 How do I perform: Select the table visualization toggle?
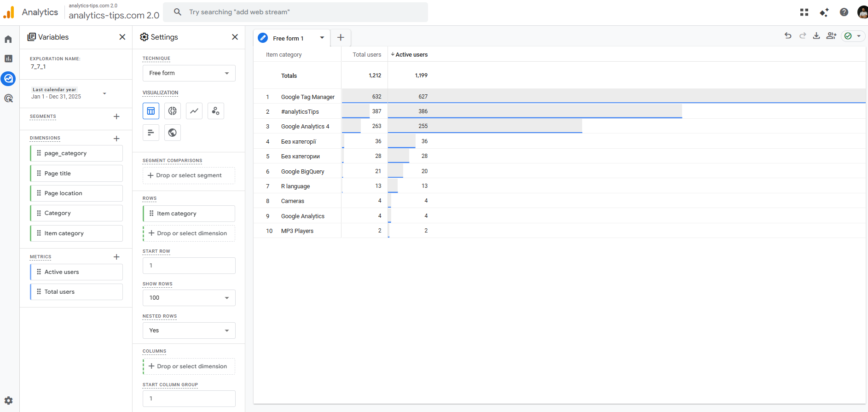tap(151, 111)
